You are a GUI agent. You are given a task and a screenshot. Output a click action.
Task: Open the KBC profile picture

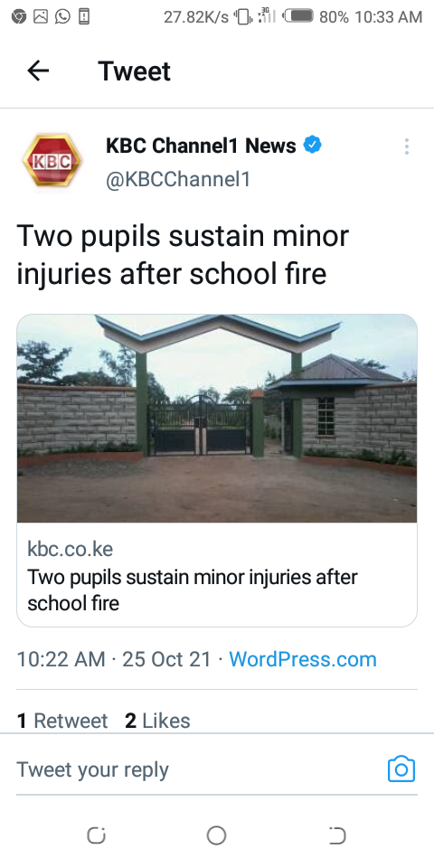coord(52,161)
